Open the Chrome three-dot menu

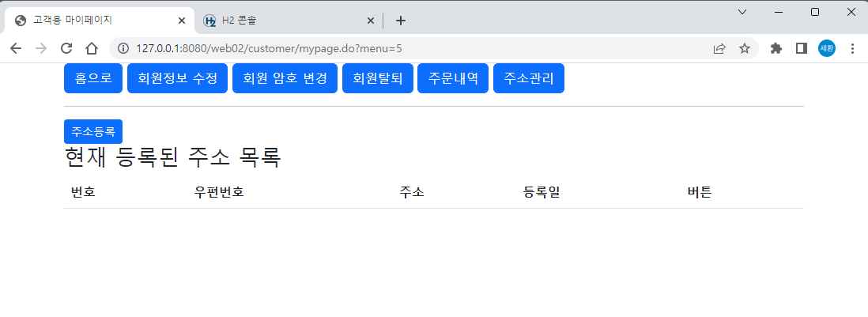click(852, 49)
